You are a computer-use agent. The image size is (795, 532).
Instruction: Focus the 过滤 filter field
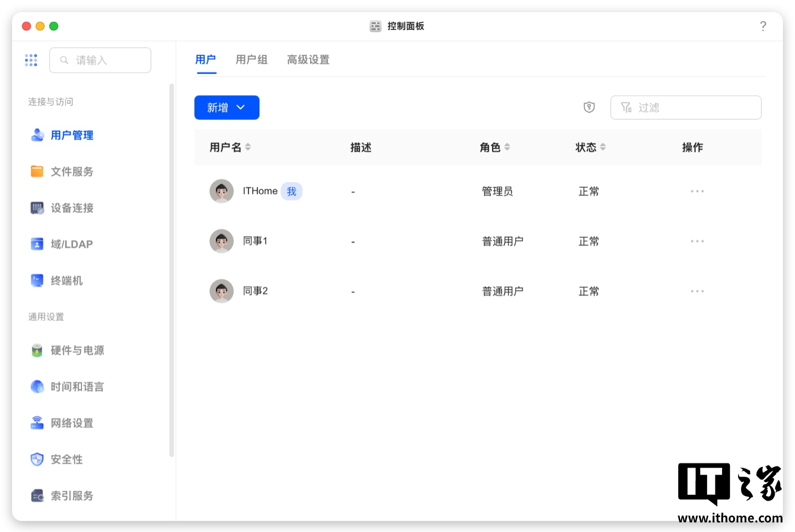click(686, 107)
